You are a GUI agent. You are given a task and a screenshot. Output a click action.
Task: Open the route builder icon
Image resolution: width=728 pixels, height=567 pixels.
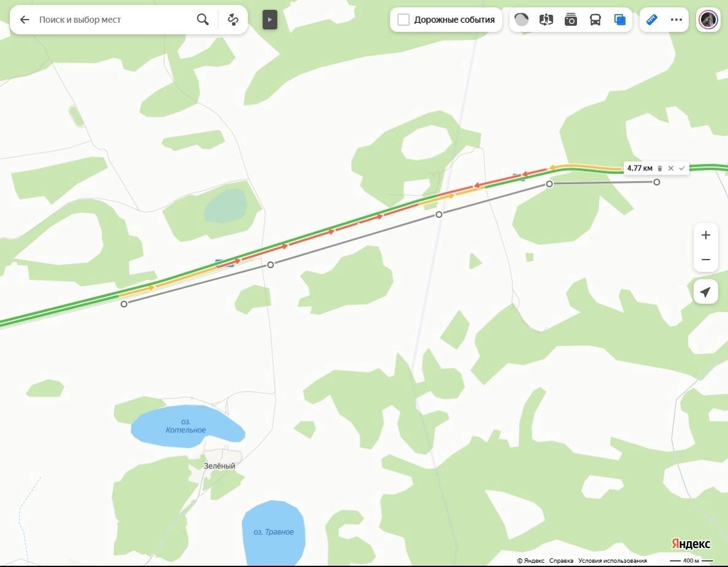233,20
